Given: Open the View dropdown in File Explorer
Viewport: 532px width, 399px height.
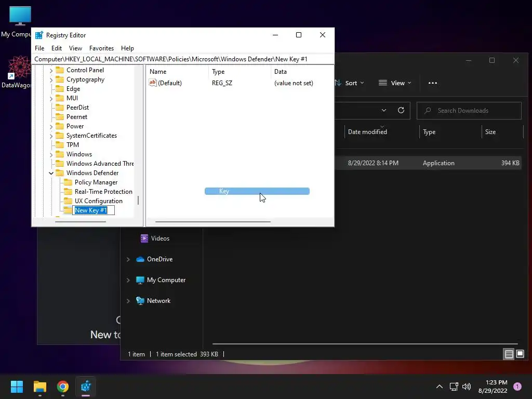Looking at the screenshot, I should coord(395,83).
